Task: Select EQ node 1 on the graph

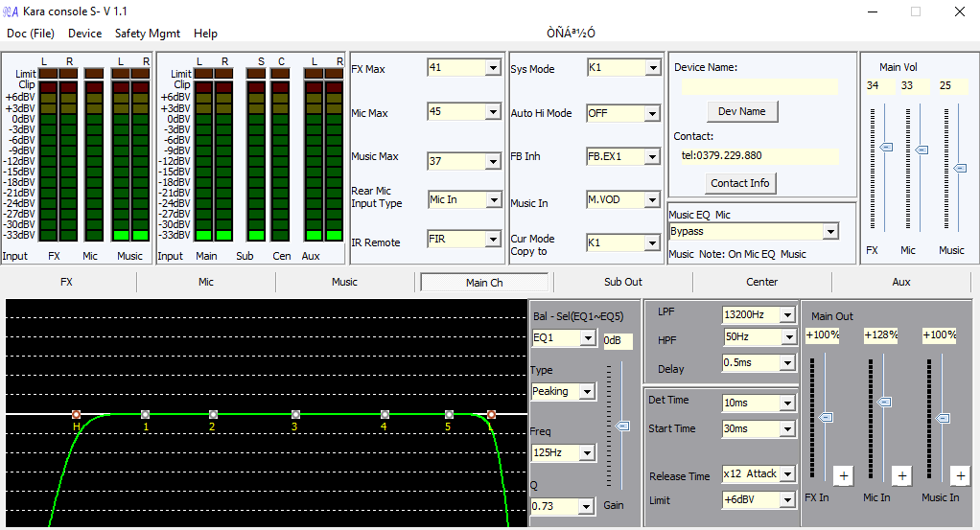Action: pos(145,414)
